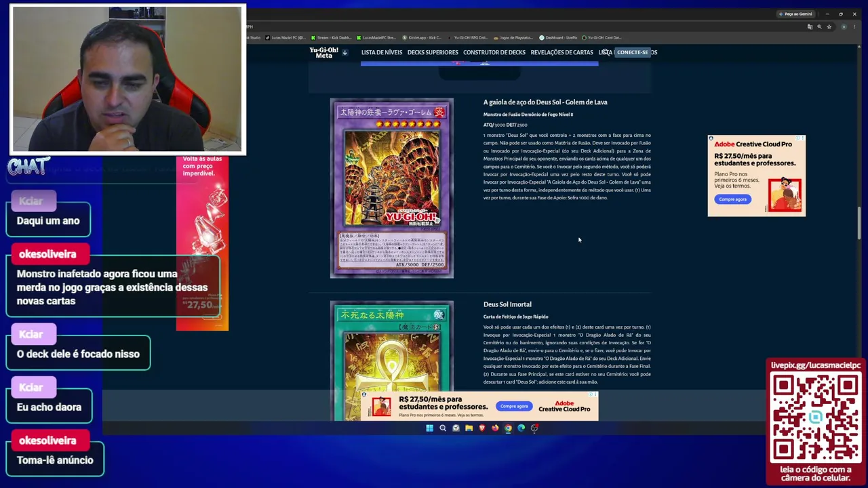868x488 pixels.
Task: Open the Yu-Gi-Oh! Card Database bookmark
Action: [602, 38]
